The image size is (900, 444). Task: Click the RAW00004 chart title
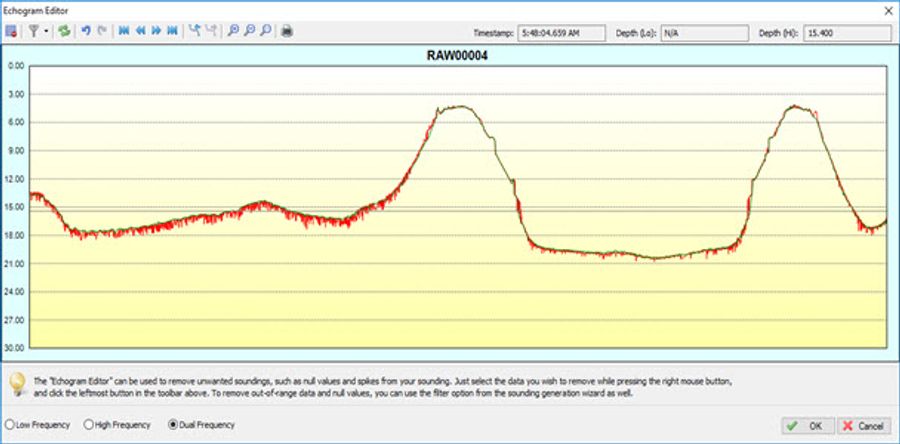(457, 56)
